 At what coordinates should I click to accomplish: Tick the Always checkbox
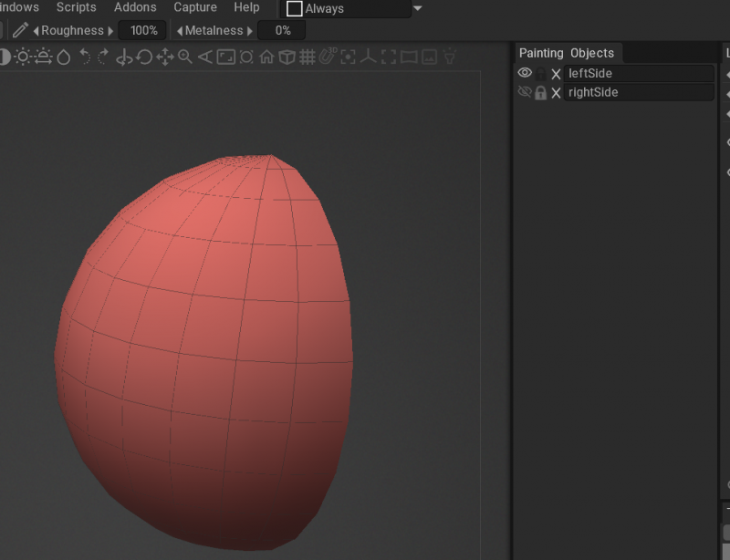(295, 8)
